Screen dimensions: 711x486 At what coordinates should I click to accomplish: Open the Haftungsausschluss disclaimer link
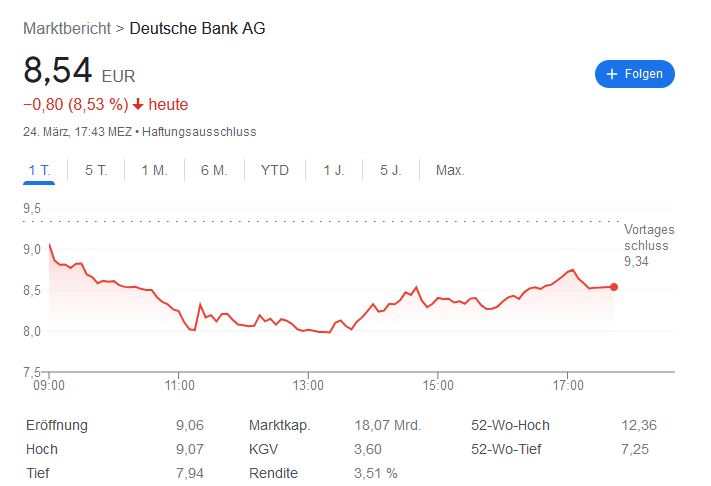point(199,132)
